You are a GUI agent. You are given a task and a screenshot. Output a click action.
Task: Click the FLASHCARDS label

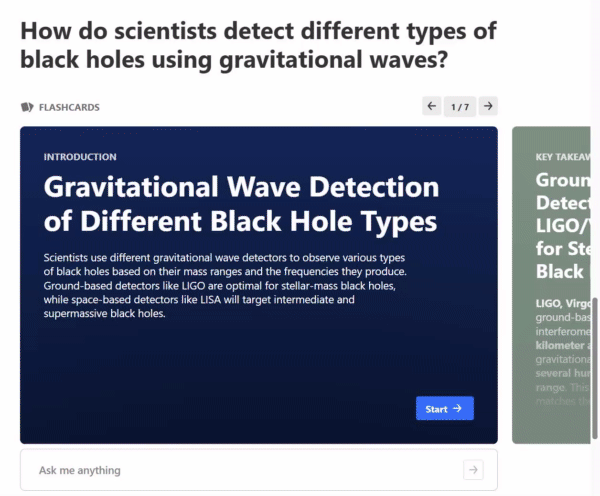tap(69, 107)
